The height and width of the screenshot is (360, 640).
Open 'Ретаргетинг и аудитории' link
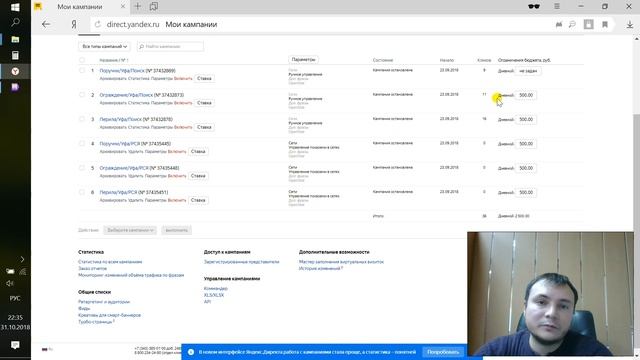[104, 302]
